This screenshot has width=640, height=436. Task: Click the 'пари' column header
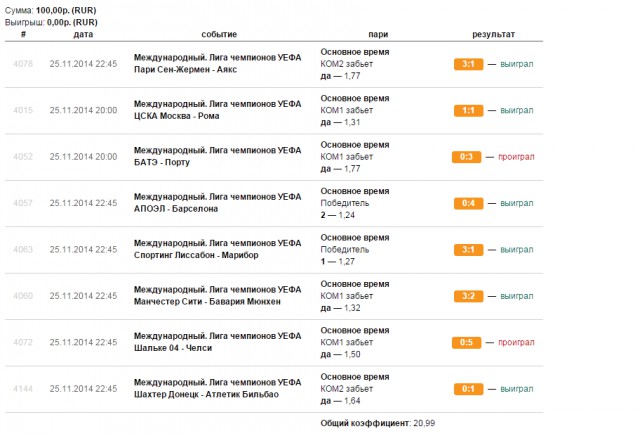379,34
